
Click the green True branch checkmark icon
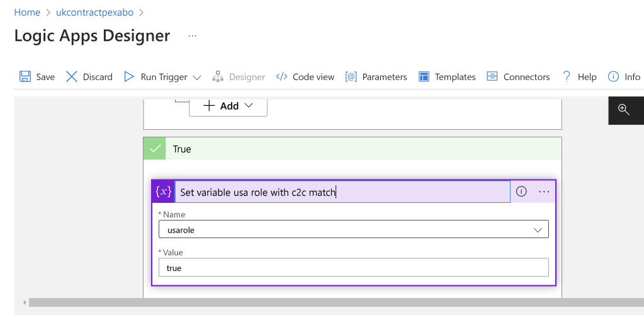(x=155, y=149)
